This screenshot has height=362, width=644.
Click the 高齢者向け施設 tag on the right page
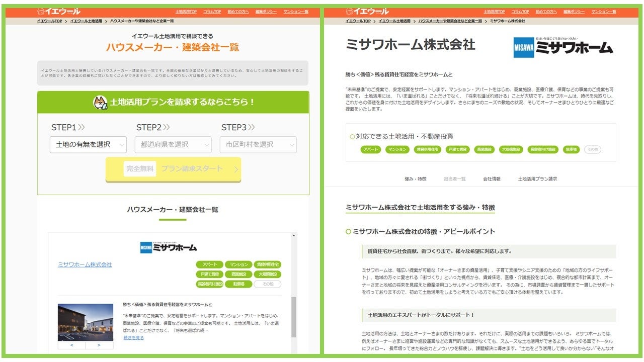tap(542, 149)
